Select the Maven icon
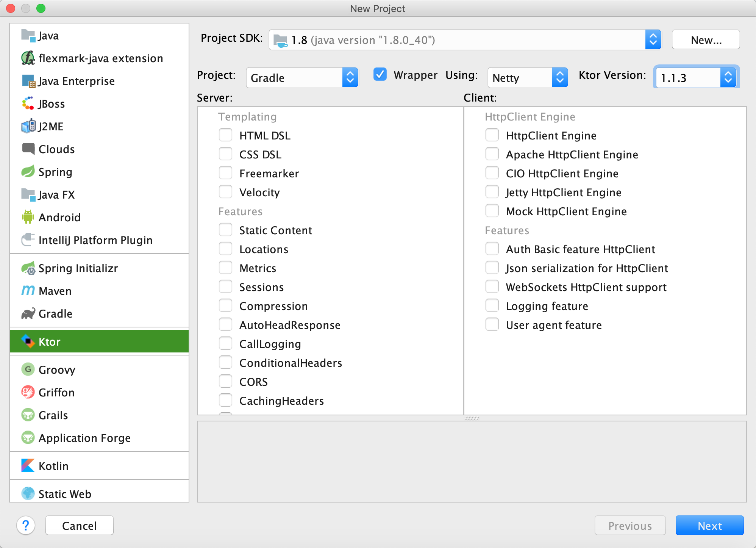This screenshot has height=548, width=756. [x=28, y=291]
